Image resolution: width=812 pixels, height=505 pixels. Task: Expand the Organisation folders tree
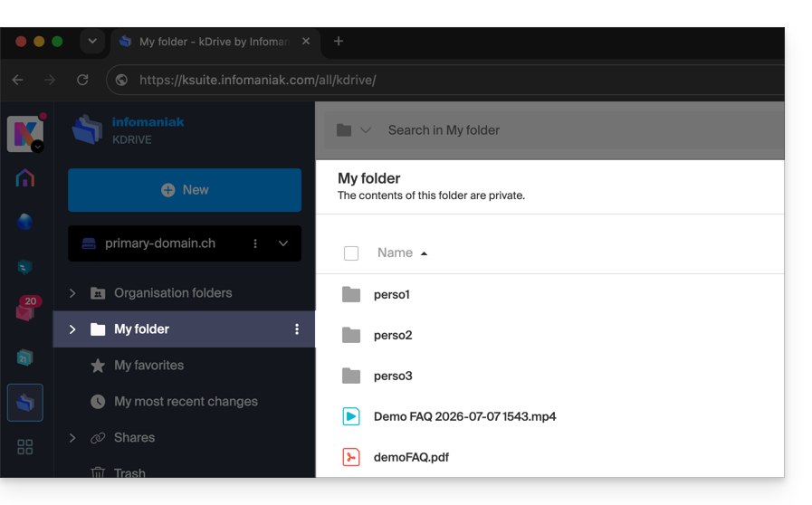[72, 293]
